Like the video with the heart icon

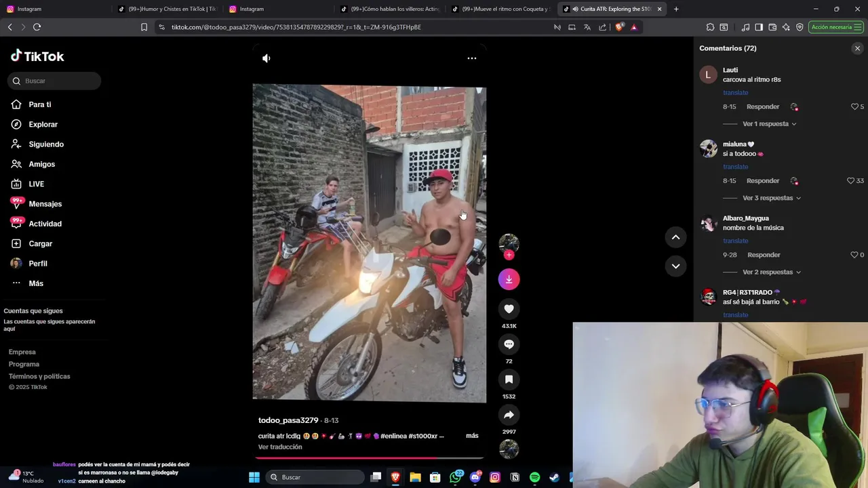(x=509, y=309)
